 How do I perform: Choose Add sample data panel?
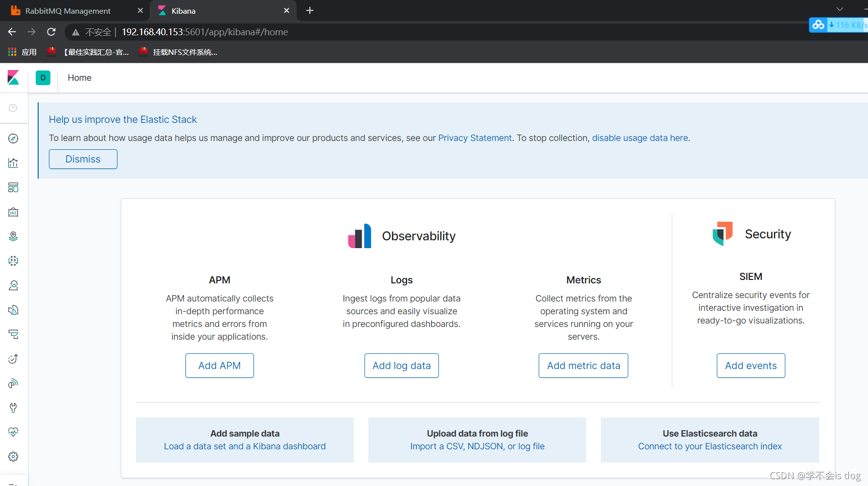(x=245, y=440)
